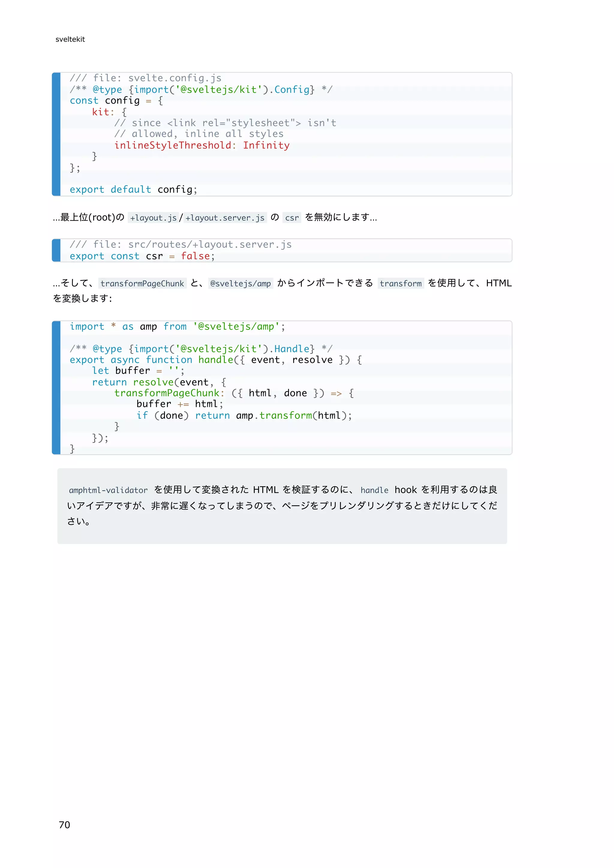The image size is (614, 868).
Task: Click the 'export async function handle' line
Action: coord(216,360)
